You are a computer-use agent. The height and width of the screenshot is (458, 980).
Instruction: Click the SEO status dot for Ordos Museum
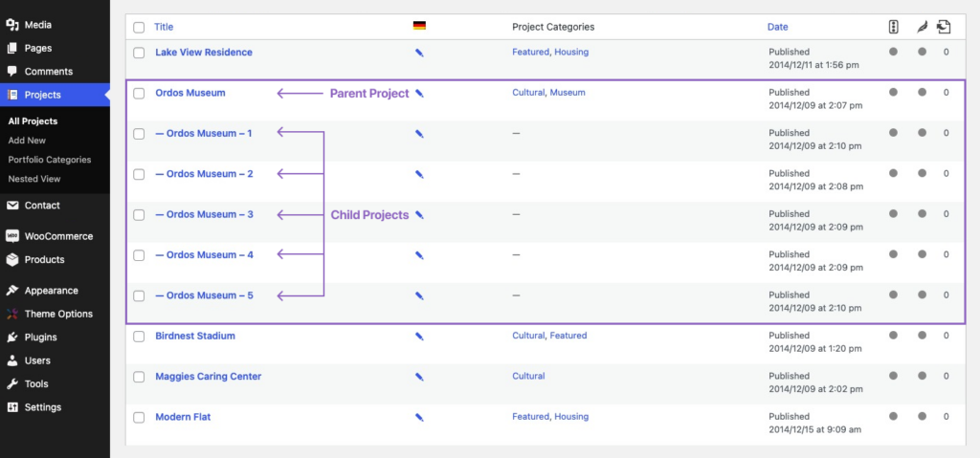[893, 93]
